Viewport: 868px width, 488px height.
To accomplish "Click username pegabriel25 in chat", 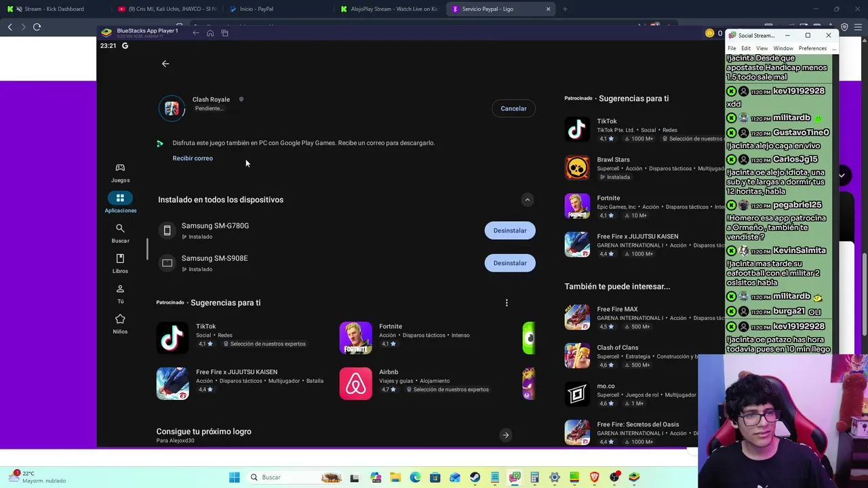I will point(797,205).
